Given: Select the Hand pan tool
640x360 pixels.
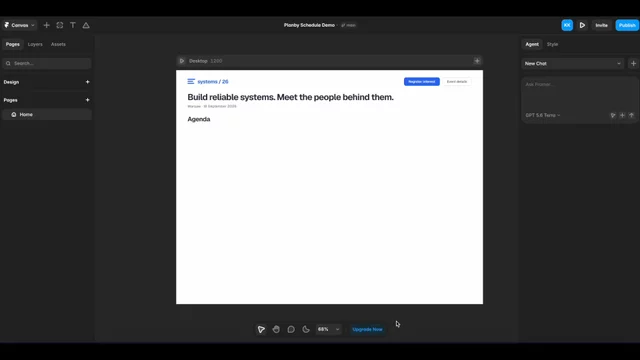Looking at the screenshot, I should point(276,329).
